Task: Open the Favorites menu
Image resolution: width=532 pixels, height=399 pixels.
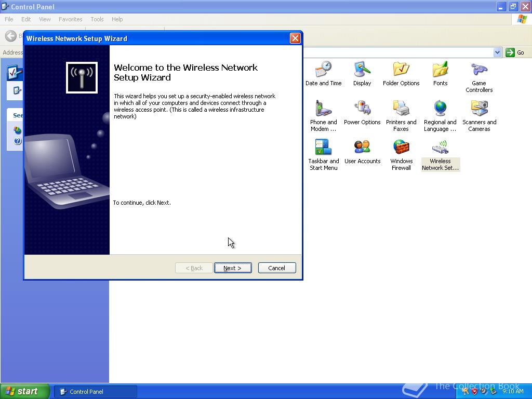Action: (x=70, y=19)
